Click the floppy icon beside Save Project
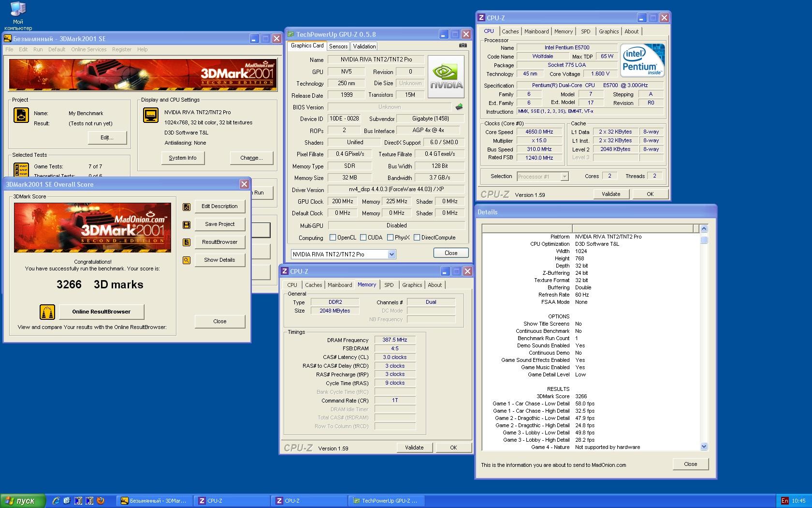The image size is (812, 508). (x=187, y=225)
